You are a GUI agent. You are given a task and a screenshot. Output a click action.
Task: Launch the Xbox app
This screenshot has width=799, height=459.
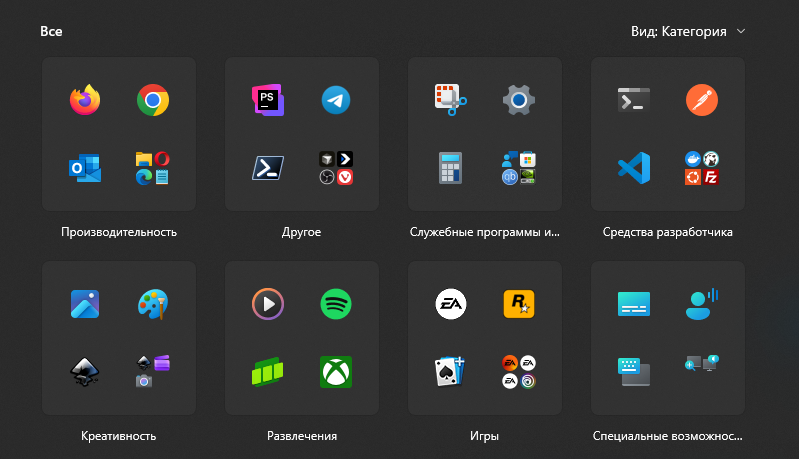coord(336,372)
